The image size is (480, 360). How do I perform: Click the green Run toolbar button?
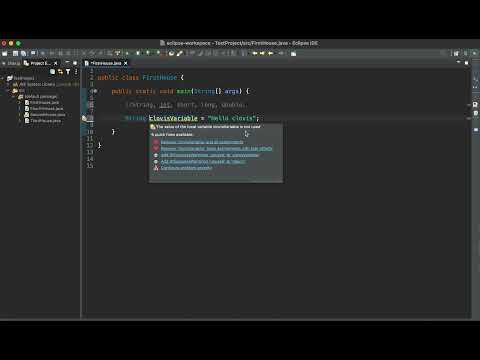pyautogui.click(x=138, y=53)
